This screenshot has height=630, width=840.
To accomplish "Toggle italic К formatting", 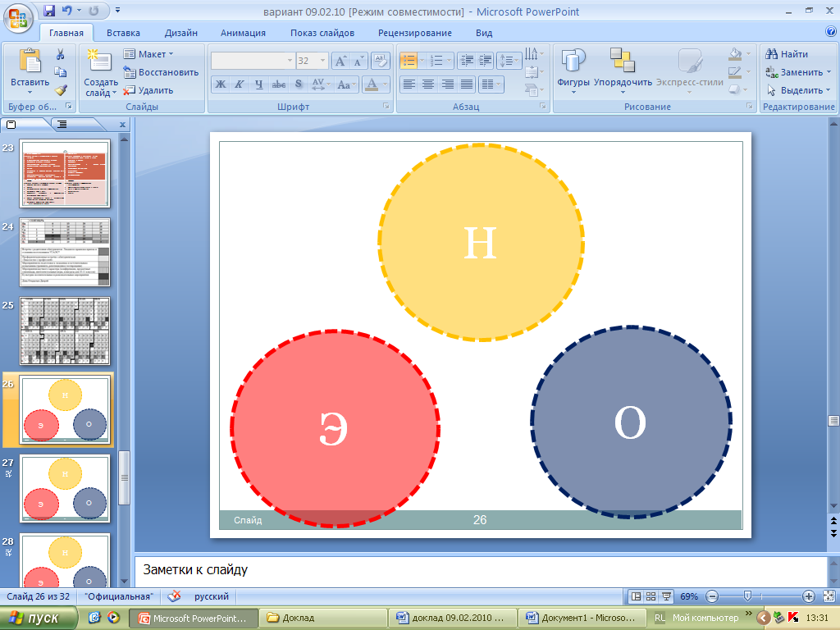I will point(240,84).
